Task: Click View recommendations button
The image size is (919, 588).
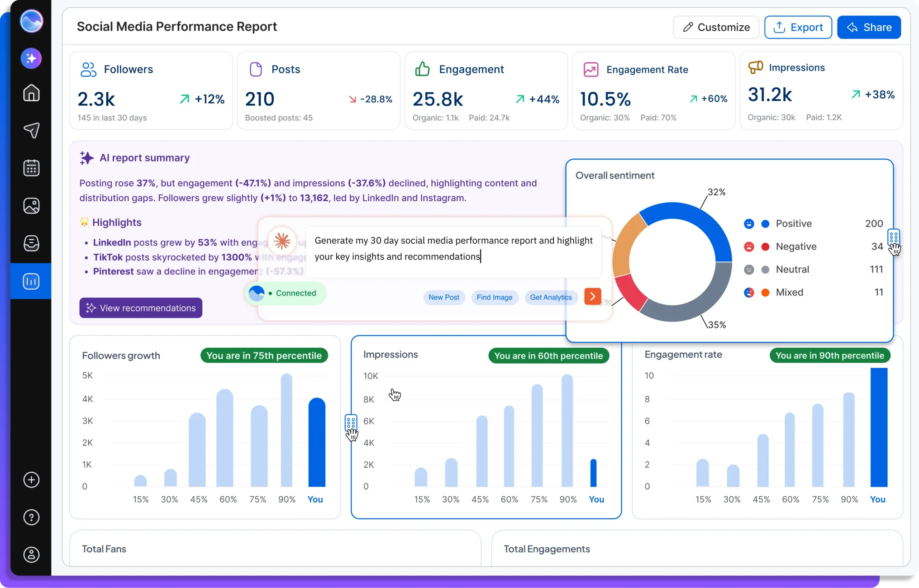Action: tap(141, 308)
